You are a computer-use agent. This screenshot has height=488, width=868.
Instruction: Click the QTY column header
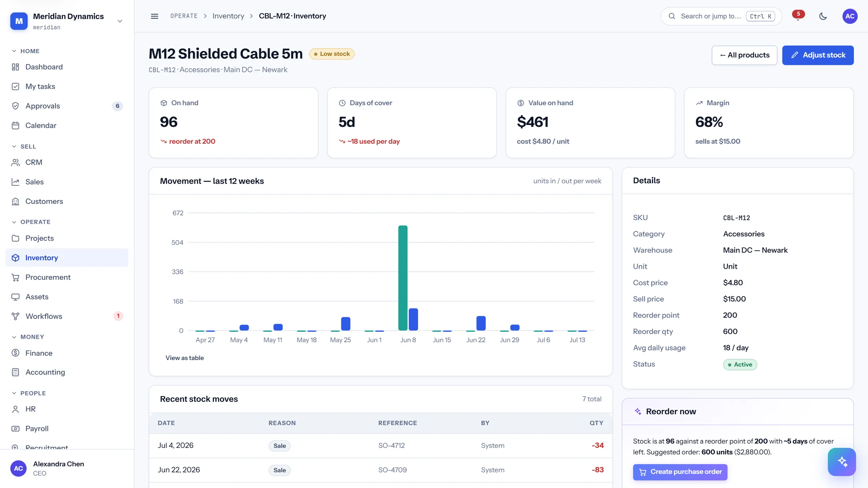(596, 423)
